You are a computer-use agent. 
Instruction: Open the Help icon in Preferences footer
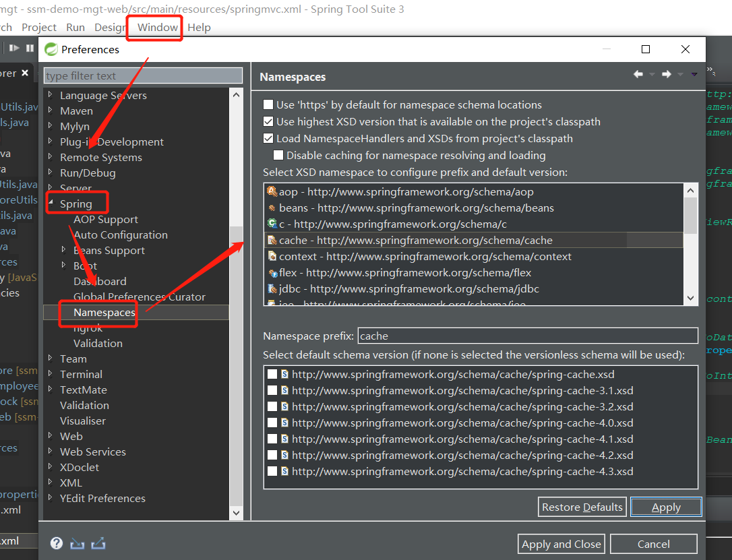click(x=57, y=543)
